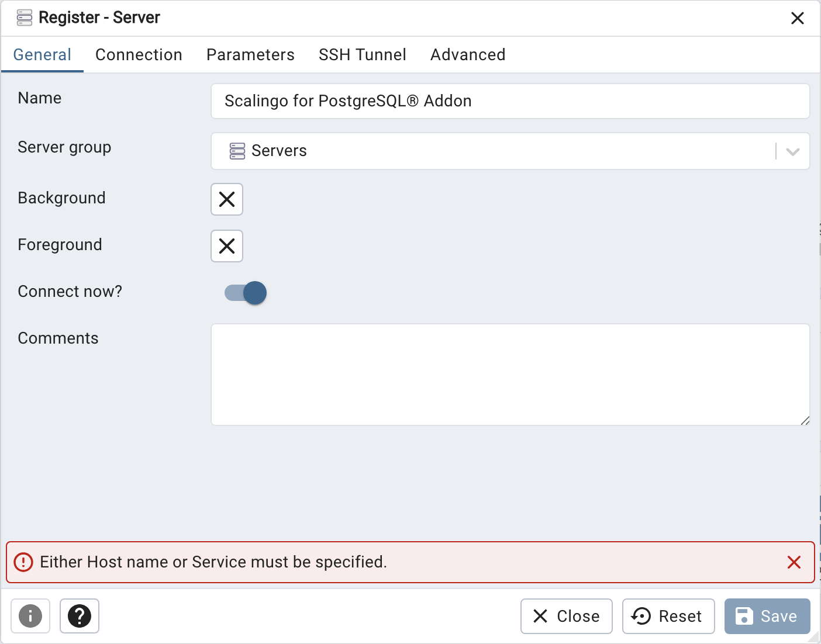Click the Save button

click(x=767, y=616)
